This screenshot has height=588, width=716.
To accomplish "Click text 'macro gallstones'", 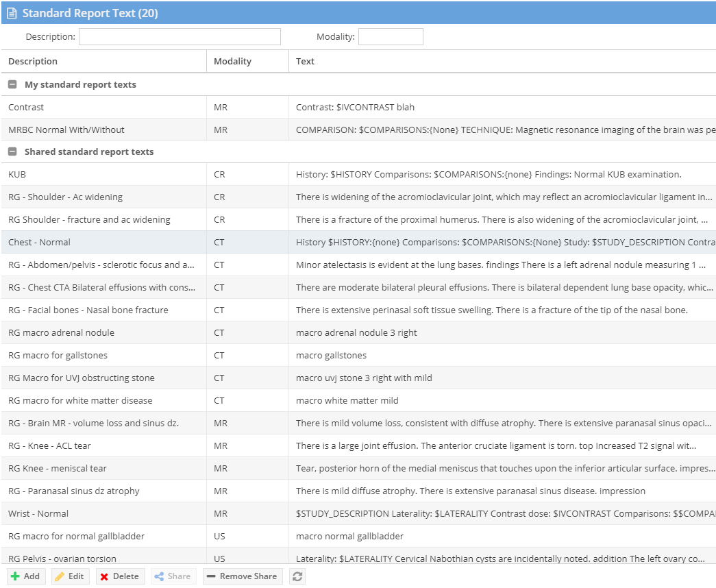I will tap(331, 356).
